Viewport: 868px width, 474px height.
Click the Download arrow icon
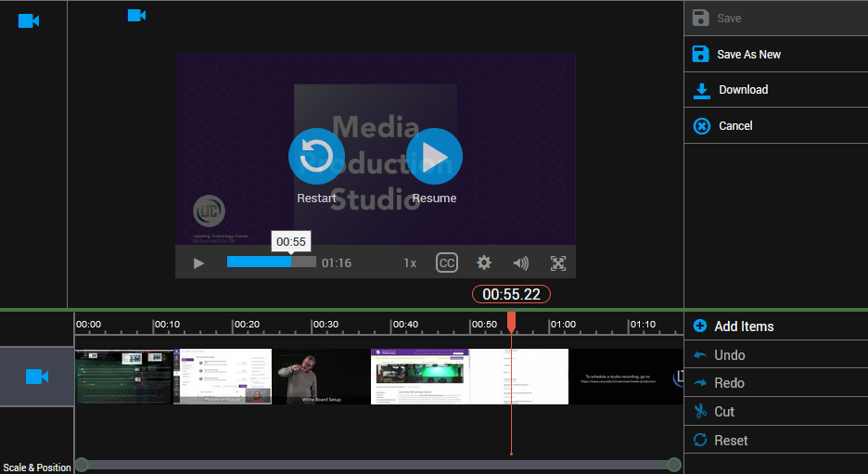tap(701, 90)
